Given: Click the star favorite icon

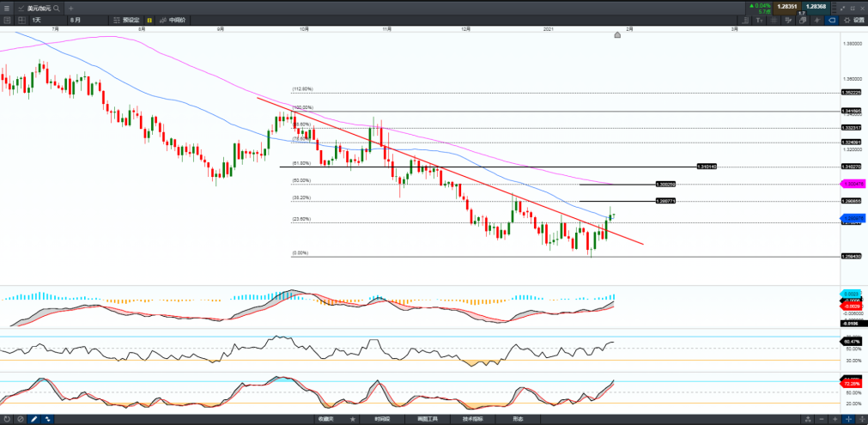Looking at the screenshot, I should (x=353, y=420).
